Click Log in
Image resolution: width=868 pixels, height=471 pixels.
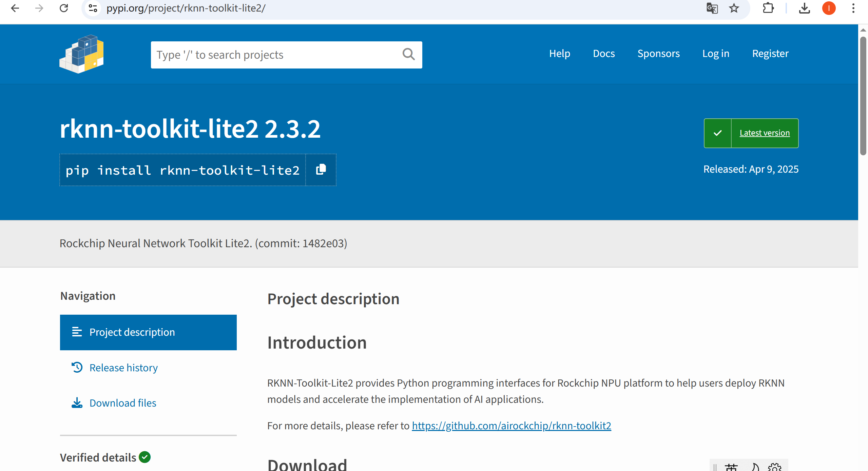(716, 54)
